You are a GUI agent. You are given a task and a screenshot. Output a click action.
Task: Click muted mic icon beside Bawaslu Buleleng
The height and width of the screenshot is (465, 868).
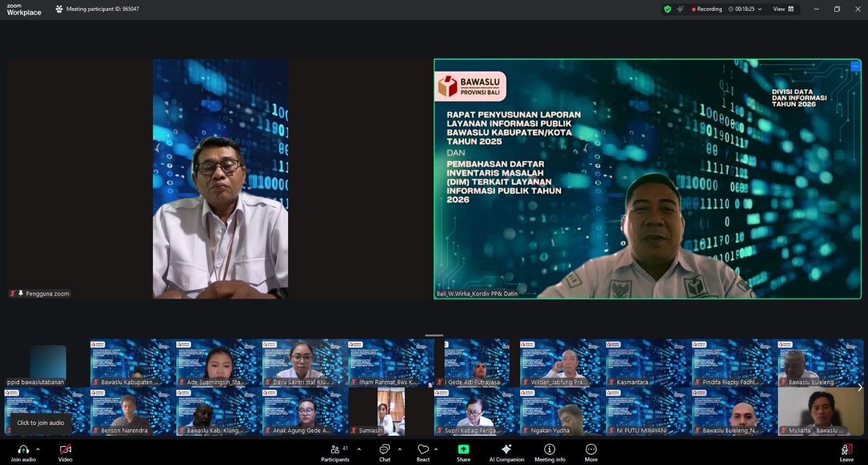pyautogui.click(x=783, y=382)
